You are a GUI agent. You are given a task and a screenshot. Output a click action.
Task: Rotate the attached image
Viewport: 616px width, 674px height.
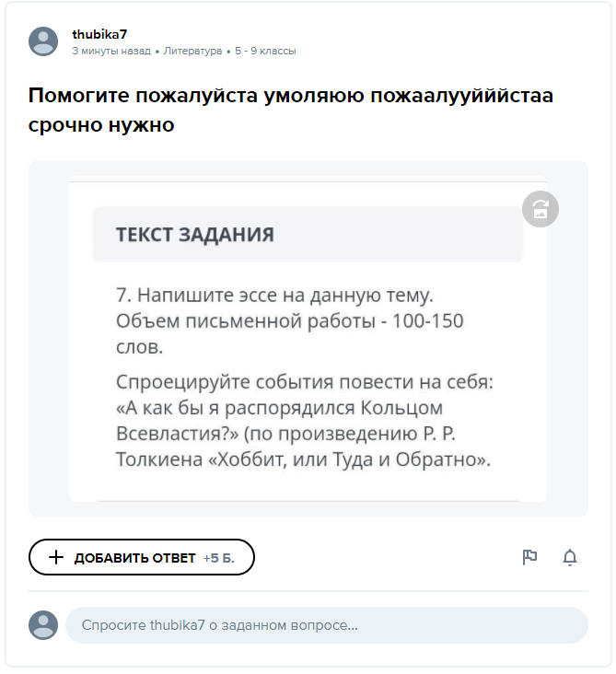[540, 209]
